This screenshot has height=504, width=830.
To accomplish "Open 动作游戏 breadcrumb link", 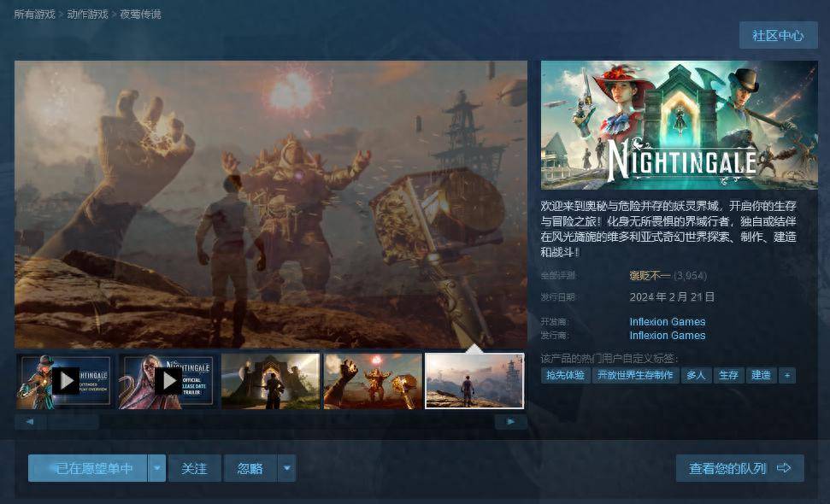I will point(87,15).
